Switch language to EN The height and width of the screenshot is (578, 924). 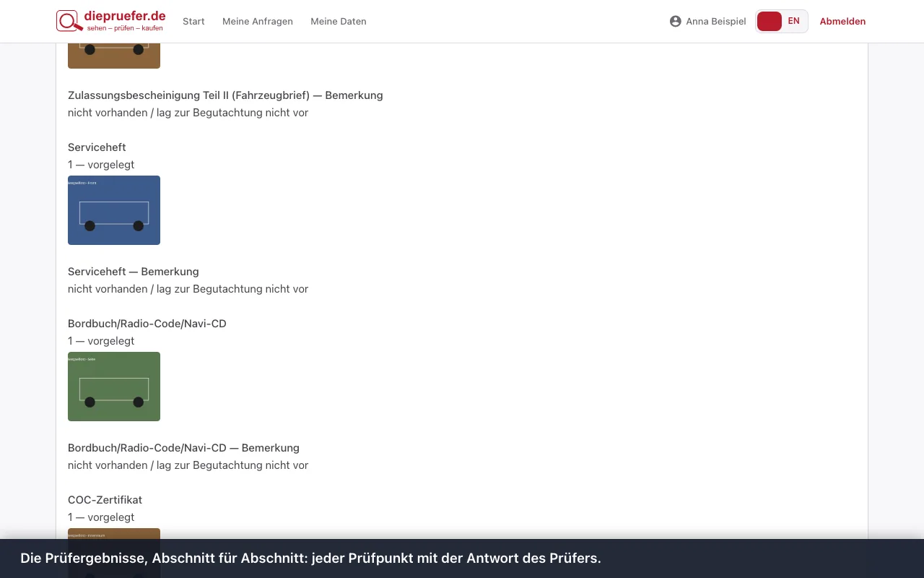coord(794,22)
